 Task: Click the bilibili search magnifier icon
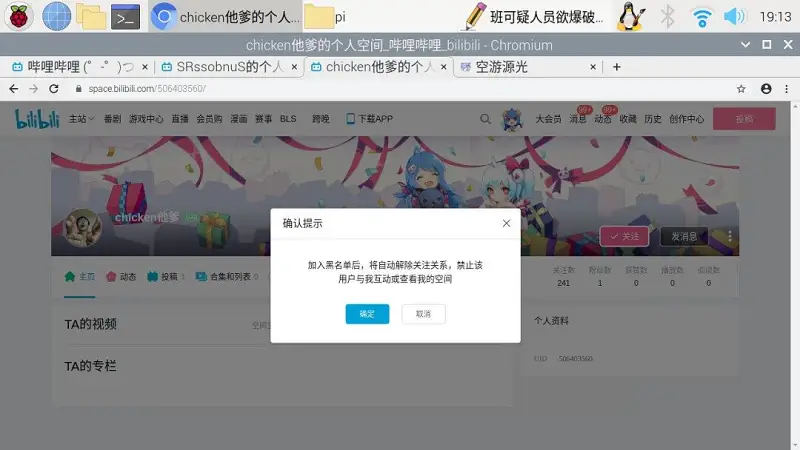point(485,119)
